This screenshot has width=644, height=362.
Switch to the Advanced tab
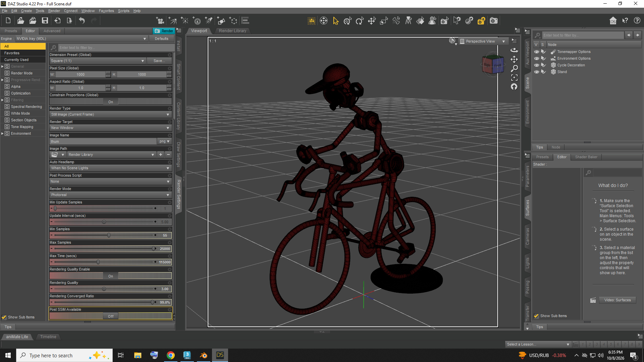(52, 31)
